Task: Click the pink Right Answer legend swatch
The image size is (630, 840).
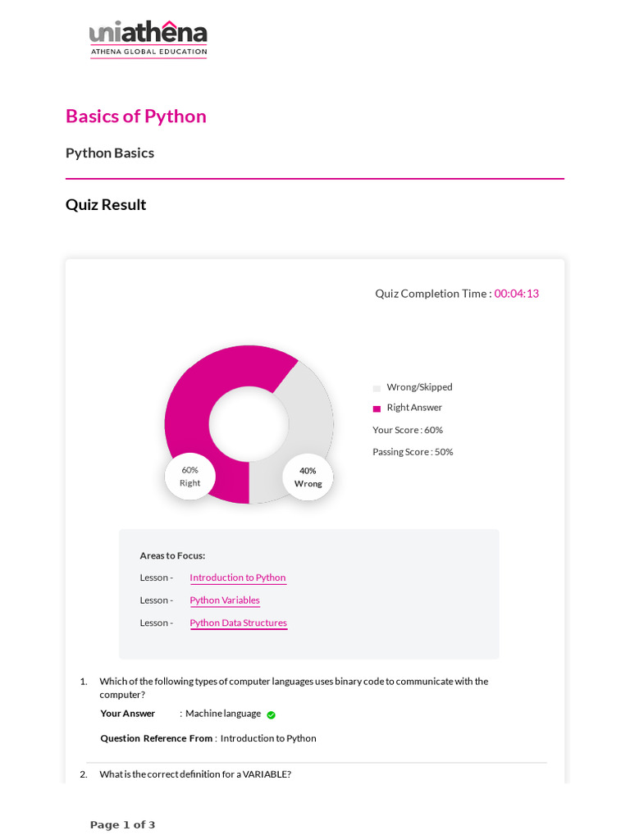Action: pos(377,409)
